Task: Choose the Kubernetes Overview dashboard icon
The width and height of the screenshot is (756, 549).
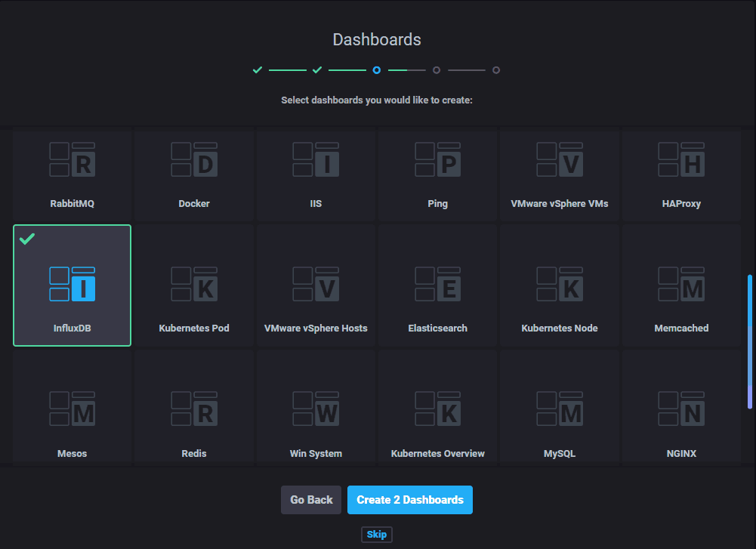Action: click(438, 409)
